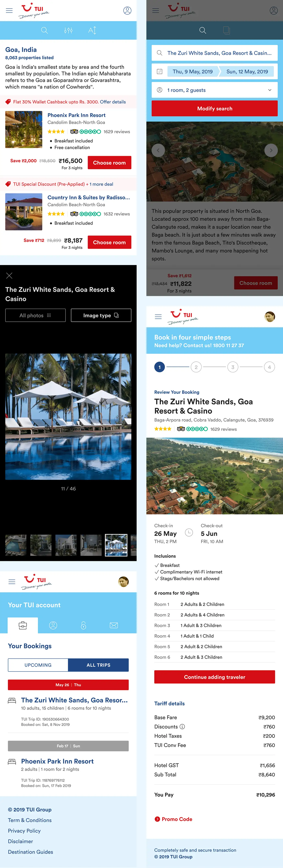Viewport: 283px width, 868px height.
Task: Select the first gallery thumbnail
Action: 16,545
